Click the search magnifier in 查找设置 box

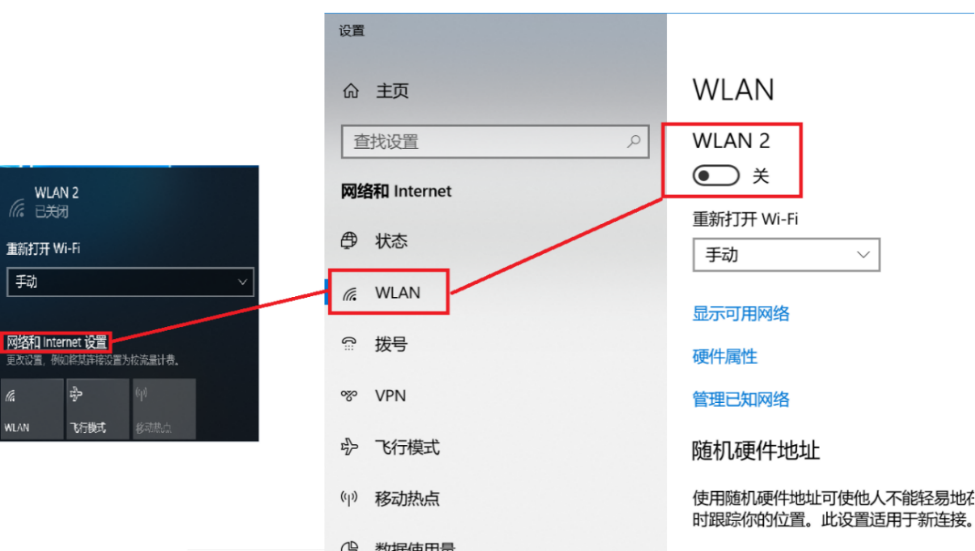[633, 141]
